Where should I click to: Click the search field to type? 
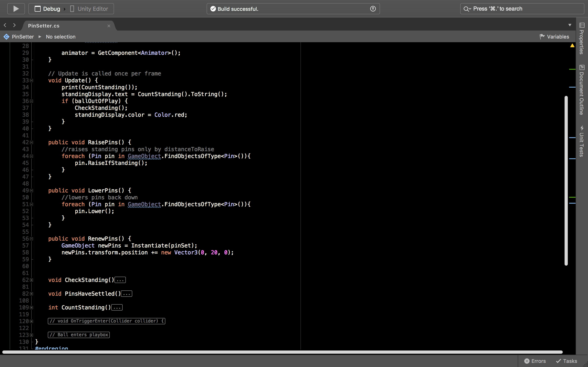(510, 8)
